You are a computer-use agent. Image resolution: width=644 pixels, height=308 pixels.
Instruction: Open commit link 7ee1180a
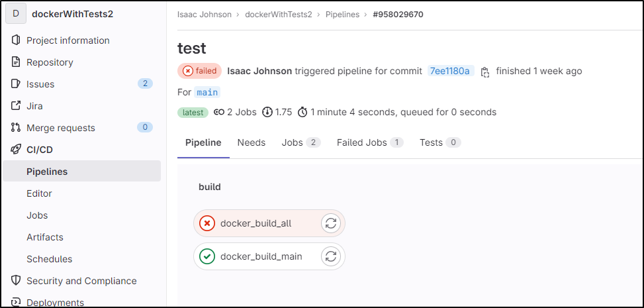point(451,71)
